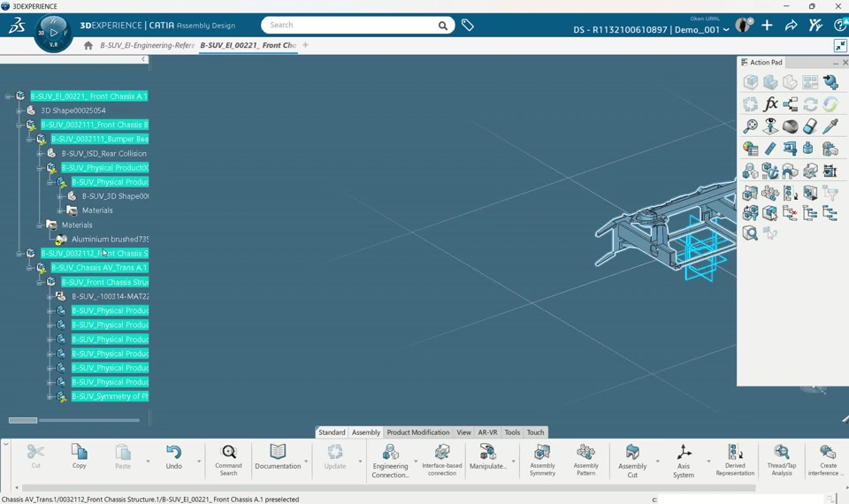Open the Tools tab

512,432
